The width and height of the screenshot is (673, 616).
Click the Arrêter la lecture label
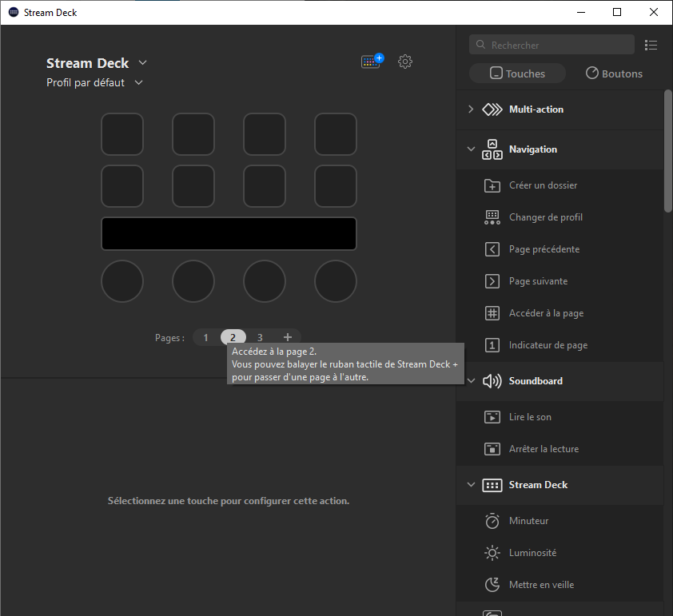(x=544, y=449)
